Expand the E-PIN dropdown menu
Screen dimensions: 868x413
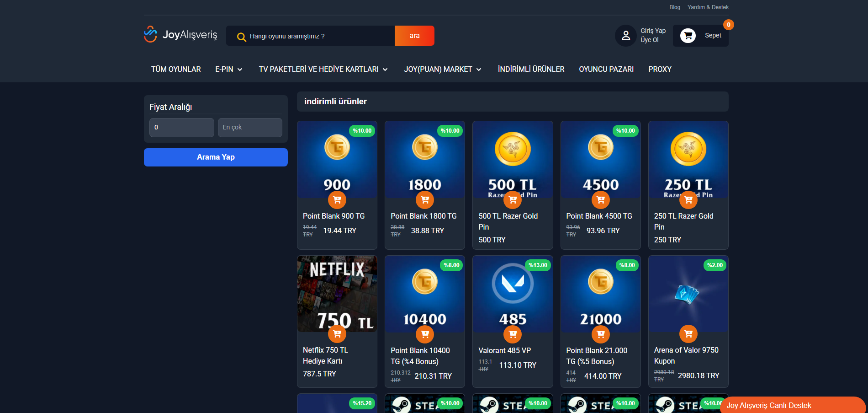pos(229,69)
